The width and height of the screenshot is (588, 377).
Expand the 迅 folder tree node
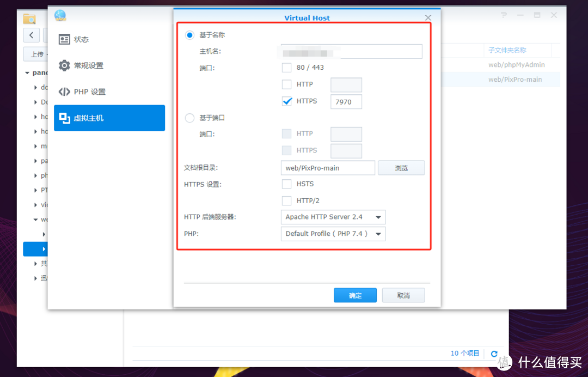[x=35, y=278]
